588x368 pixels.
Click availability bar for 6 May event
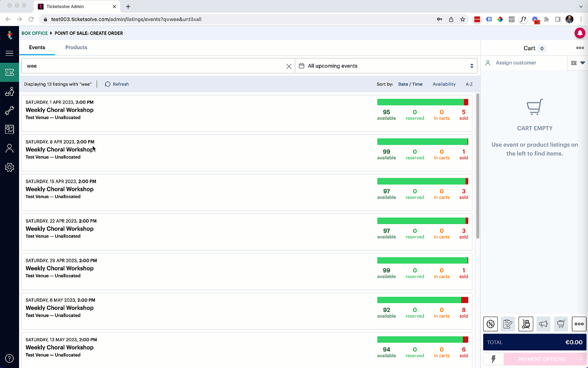coord(423,300)
